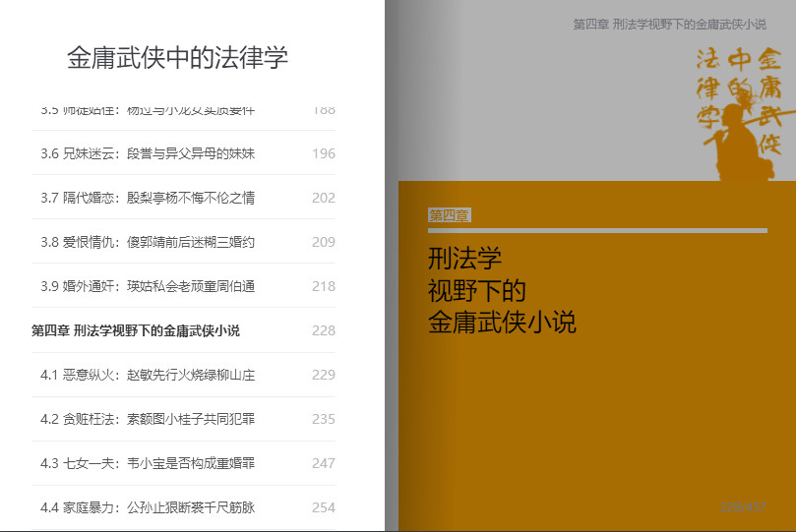This screenshot has width=796, height=532.
Task: Click the partially hidden 3.5 师徒姑侄 entry
Action: click(x=148, y=110)
